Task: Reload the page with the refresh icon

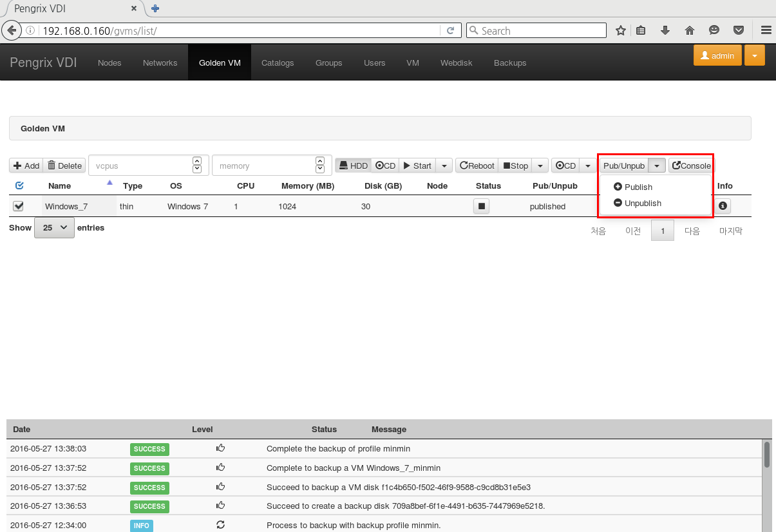Action: click(x=451, y=30)
